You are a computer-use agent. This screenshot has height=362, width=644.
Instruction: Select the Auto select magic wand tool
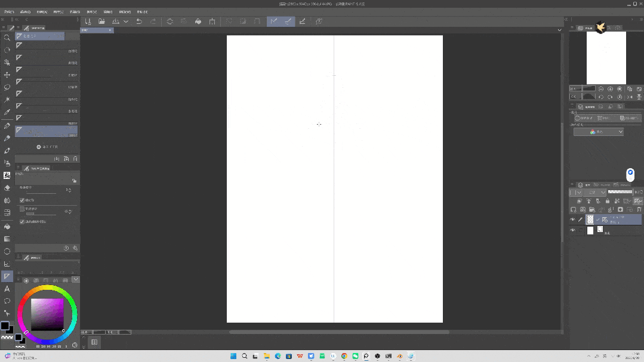click(7, 100)
